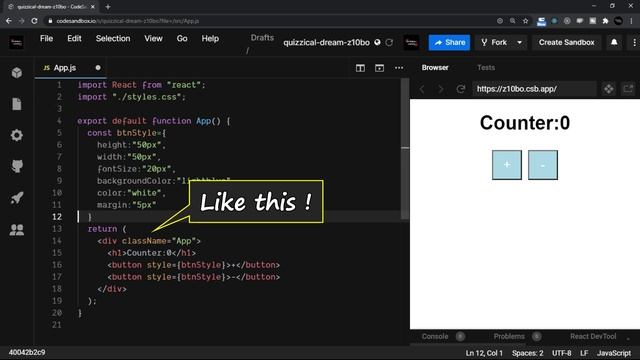The width and height of the screenshot is (640, 360).
Task: Click the LF line ending status entry
Action: 584,353
